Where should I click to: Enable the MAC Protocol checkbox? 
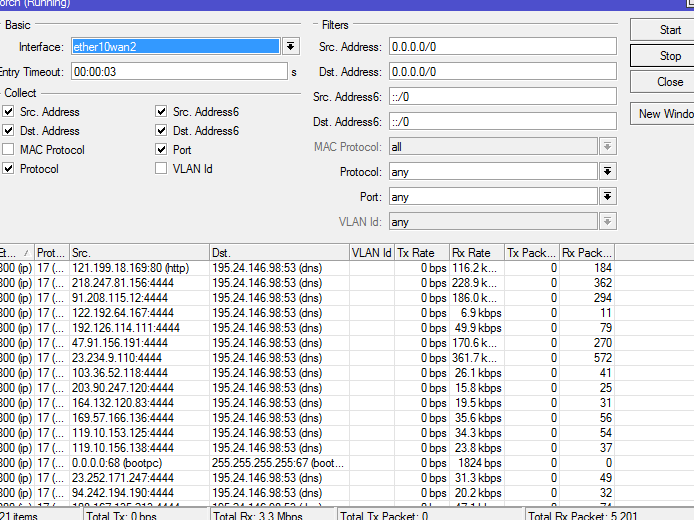[x=9, y=150]
